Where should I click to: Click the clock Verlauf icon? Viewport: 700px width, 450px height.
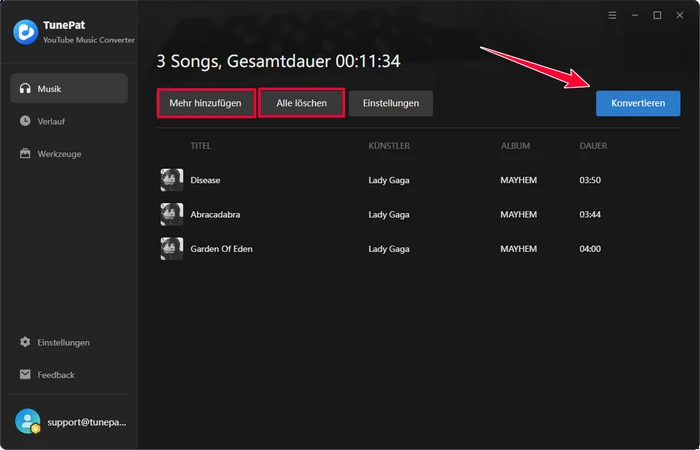[x=25, y=121]
